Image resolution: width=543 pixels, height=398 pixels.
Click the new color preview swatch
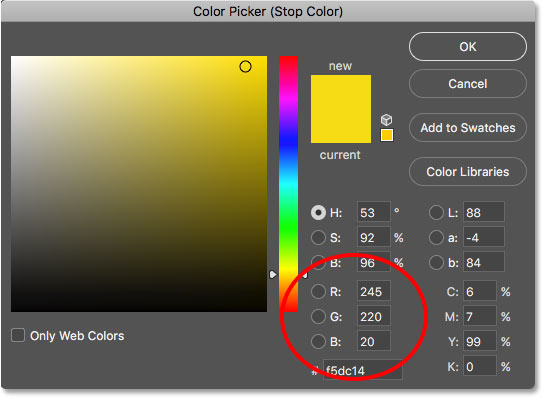[x=341, y=92]
